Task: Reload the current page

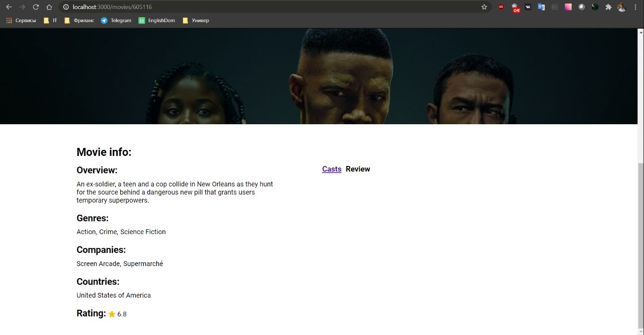Action: (36, 7)
